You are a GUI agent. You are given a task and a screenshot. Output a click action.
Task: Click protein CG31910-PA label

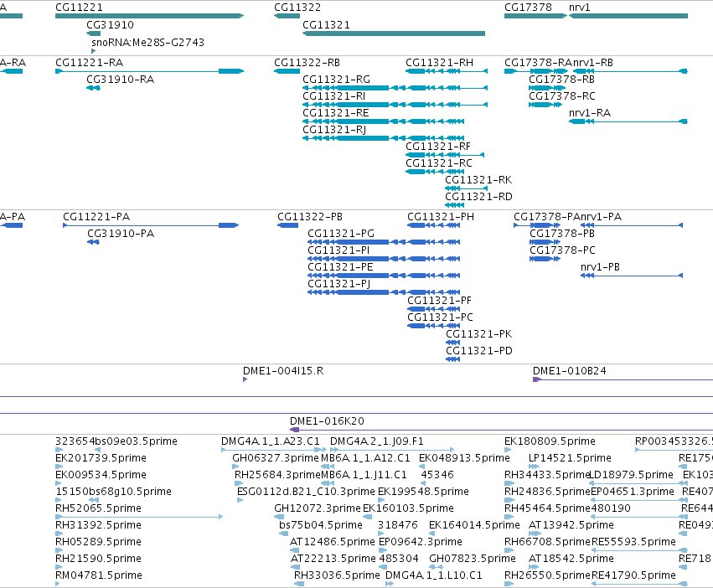[121, 234]
